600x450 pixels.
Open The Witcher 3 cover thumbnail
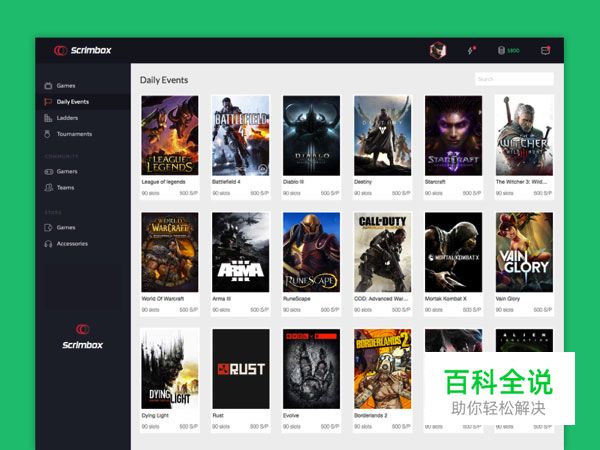(x=524, y=135)
